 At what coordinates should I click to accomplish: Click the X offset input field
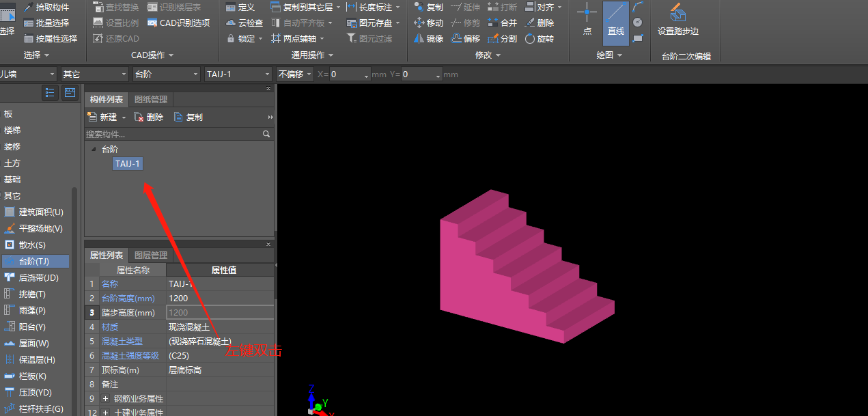pyautogui.click(x=350, y=74)
